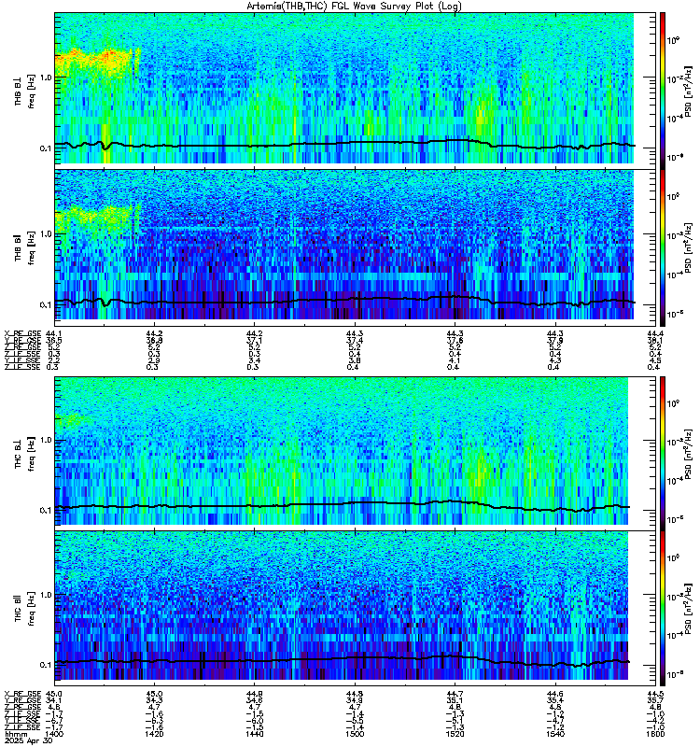Click "X_RE_GSE" in the THC position table
The height and width of the screenshot is (747, 700).
point(22,694)
